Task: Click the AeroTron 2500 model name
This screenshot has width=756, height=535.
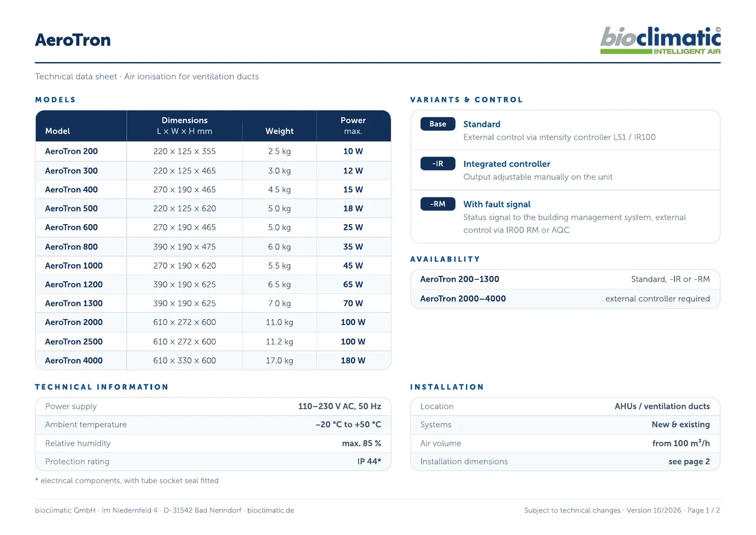Action: click(74, 342)
